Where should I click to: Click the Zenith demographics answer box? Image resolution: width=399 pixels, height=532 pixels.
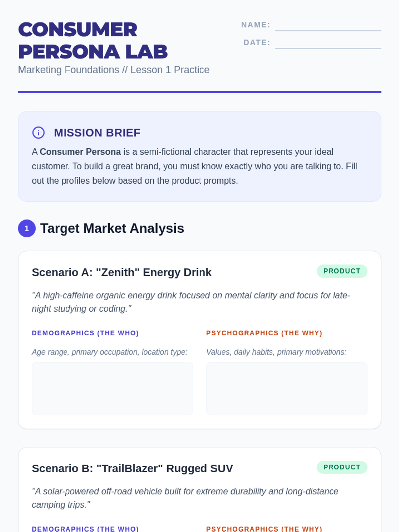click(x=112, y=388)
